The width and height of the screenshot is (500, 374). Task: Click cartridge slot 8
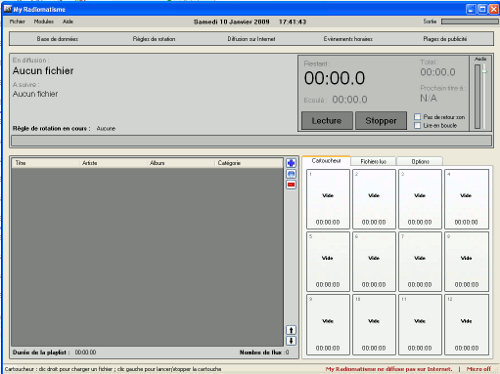466,262
